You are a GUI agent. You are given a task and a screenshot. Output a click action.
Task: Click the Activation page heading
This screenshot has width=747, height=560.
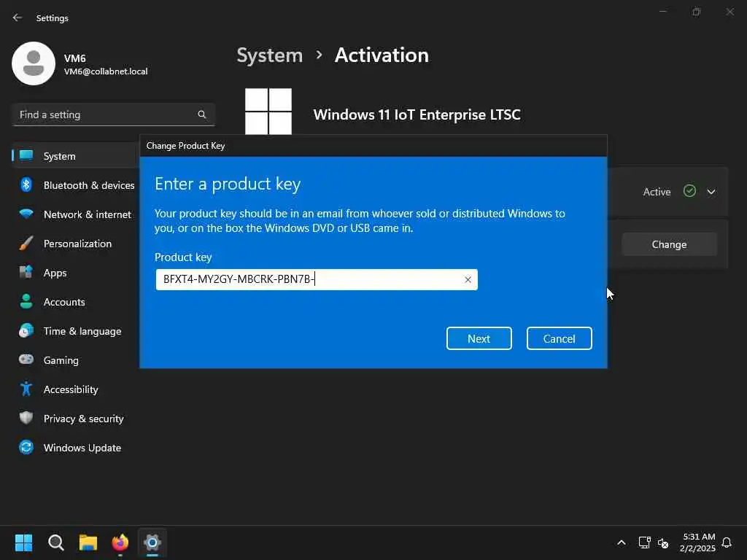tap(382, 55)
